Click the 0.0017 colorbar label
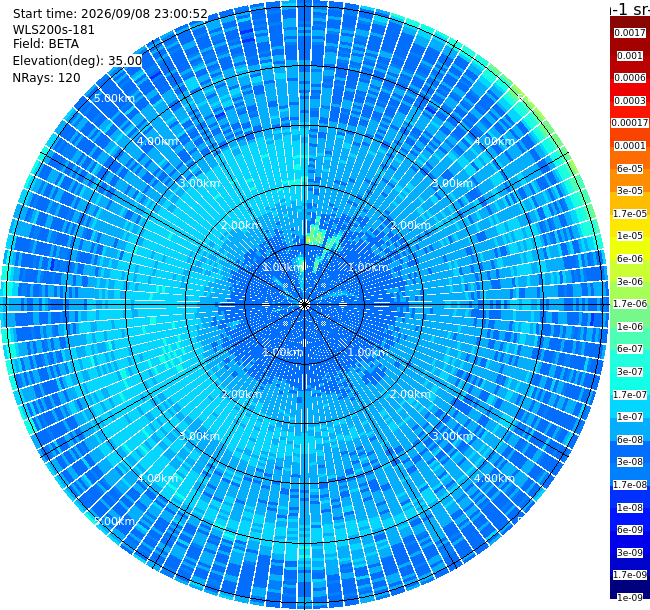 [x=630, y=33]
